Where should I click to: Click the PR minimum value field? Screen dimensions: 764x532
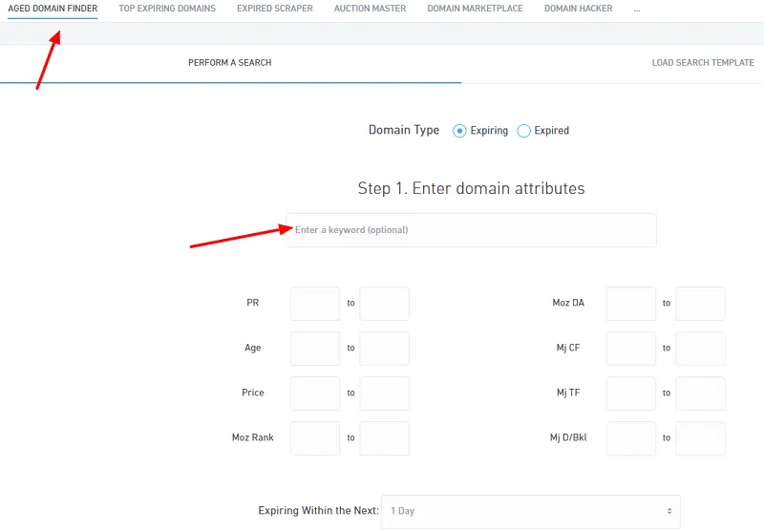[x=315, y=303]
